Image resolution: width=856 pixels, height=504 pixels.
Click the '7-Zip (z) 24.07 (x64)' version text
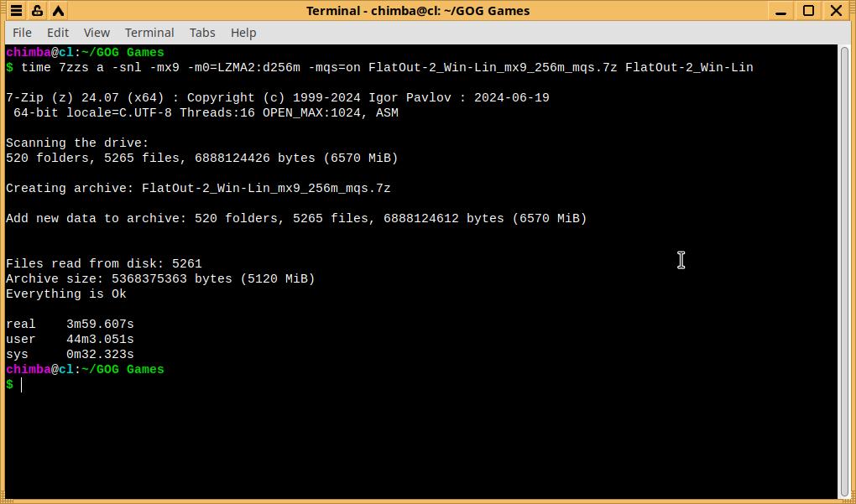85,98
